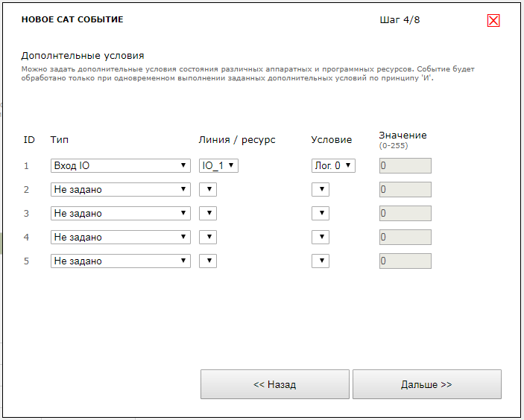Open Линия / ресурс dropdown in row 3

[x=208, y=214]
